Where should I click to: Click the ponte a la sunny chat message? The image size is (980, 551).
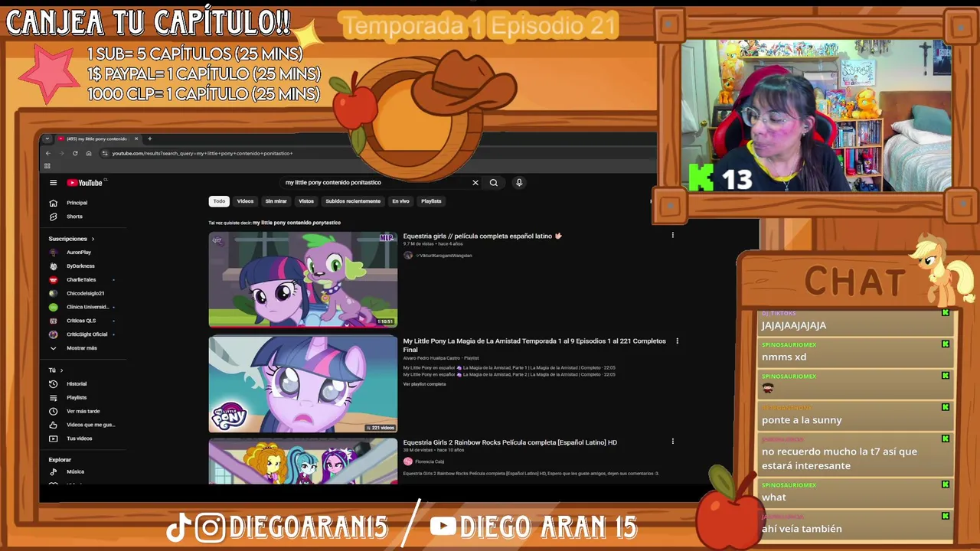pyautogui.click(x=802, y=420)
